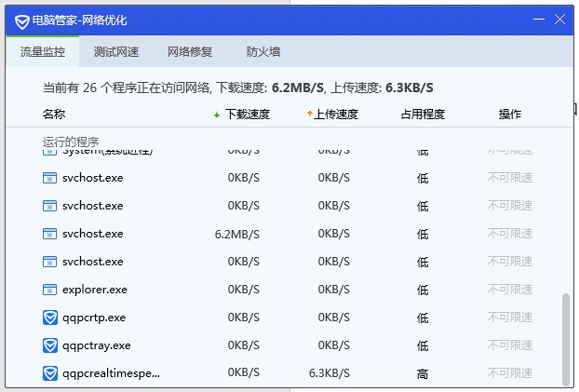Screen dimensions: 579x392
Task: Click icon of svchost.exe downloading at 6.2MB/S
Action: [50, 234]
